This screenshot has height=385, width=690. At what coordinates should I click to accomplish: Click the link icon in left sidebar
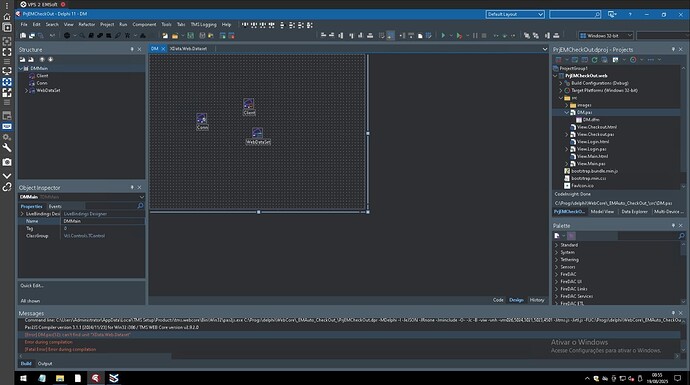7,187
